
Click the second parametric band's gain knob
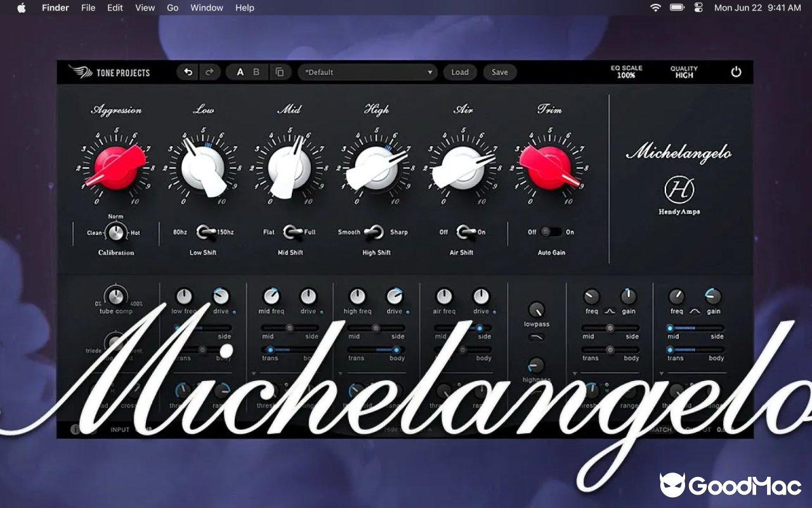coord(713,296)
